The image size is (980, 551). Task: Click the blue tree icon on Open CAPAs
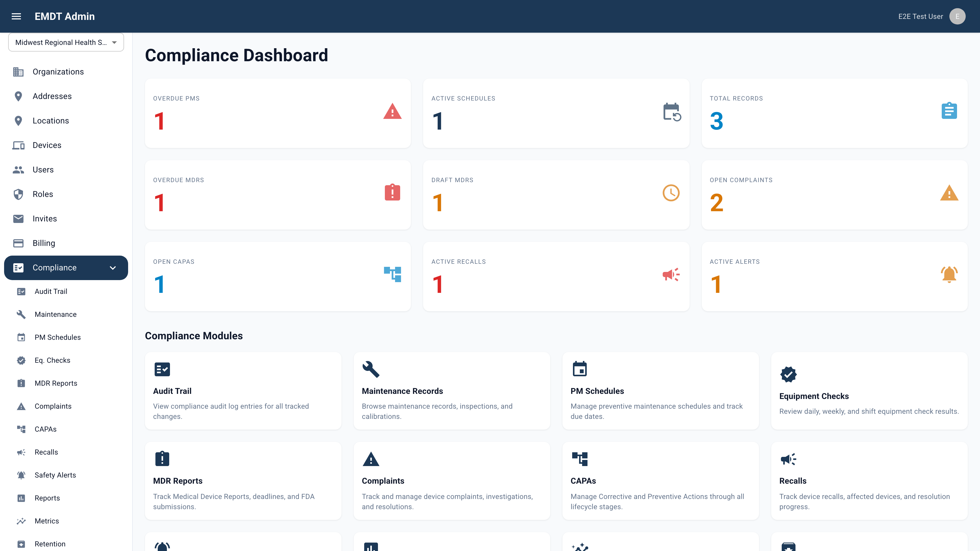392,274
